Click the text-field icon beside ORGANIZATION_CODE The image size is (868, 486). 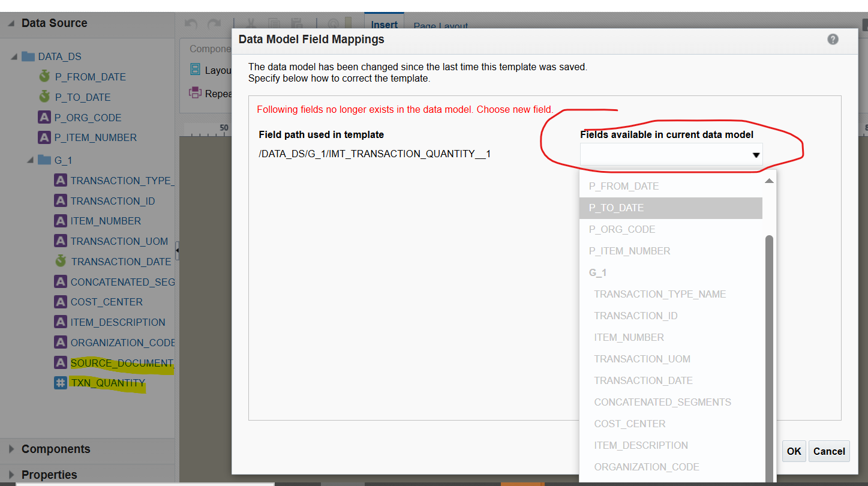click(60, 341)
